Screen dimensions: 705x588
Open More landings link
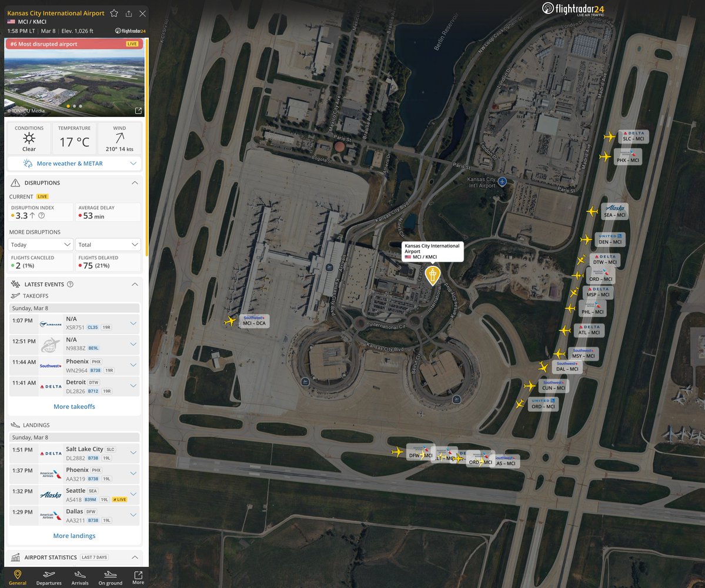click(x=74, y=536)
